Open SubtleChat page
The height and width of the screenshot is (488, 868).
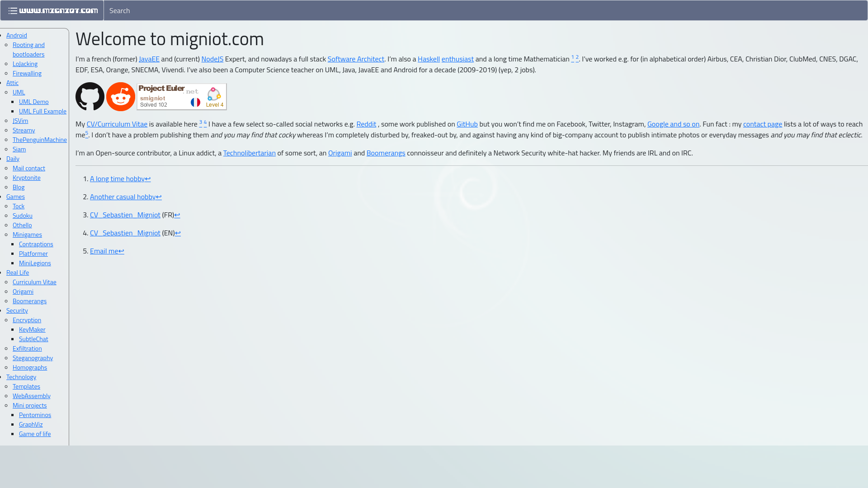point(33,339)
